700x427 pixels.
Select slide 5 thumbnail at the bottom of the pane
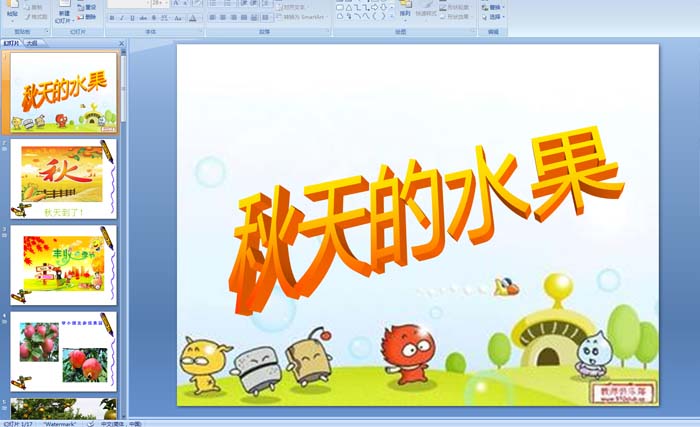click(64, 409)
